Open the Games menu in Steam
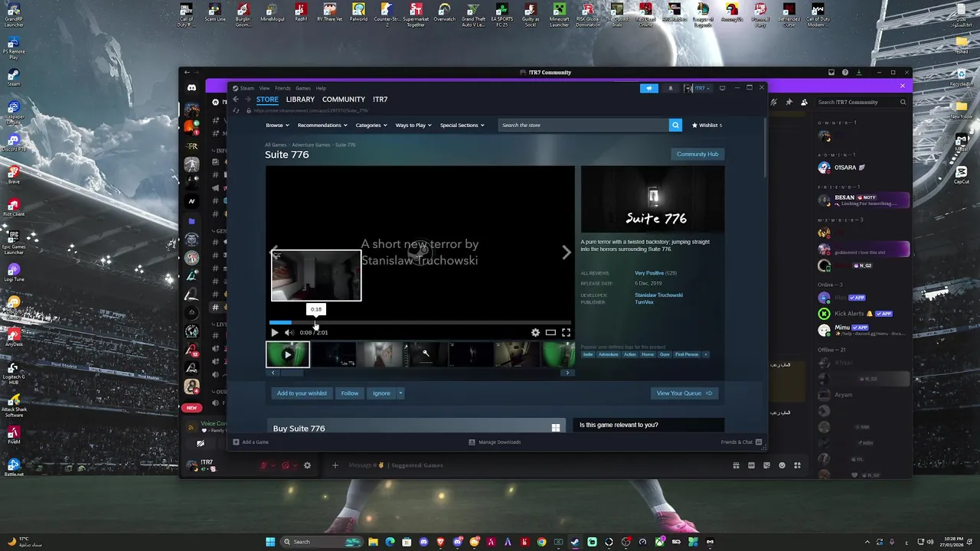 (303, 88)
